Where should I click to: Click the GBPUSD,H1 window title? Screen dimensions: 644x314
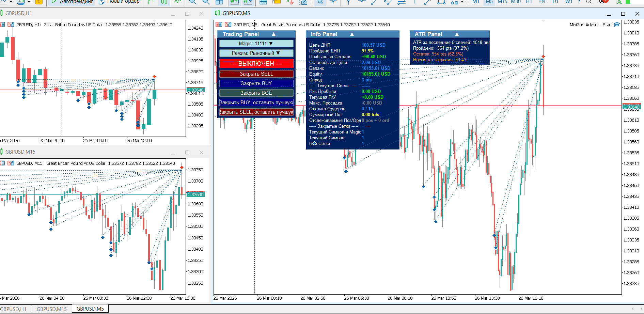tap(18, 13)
